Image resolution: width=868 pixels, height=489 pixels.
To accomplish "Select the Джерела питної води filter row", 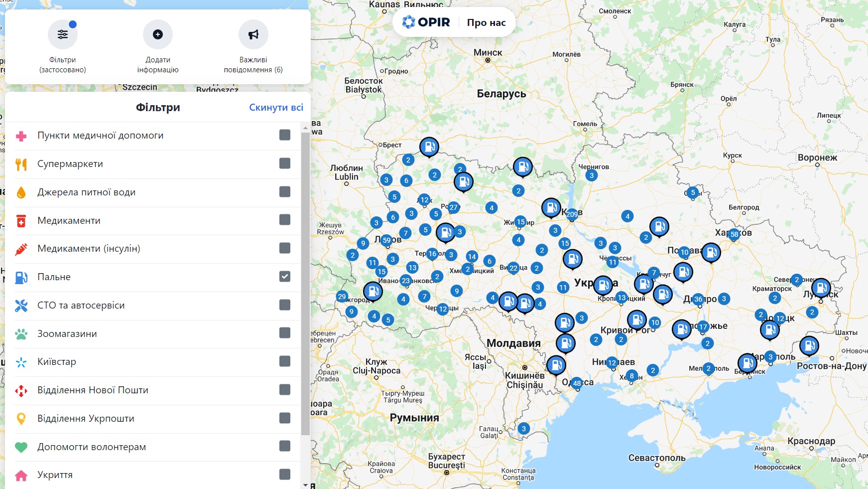I will (x=86, y=192).
